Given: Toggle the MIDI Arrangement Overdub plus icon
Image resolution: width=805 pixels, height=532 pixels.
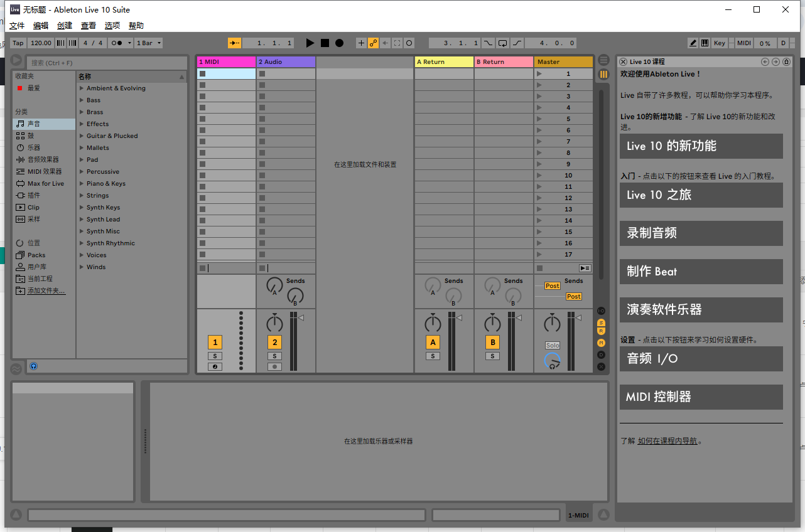Looking at the screenshot, I should 361,43.
